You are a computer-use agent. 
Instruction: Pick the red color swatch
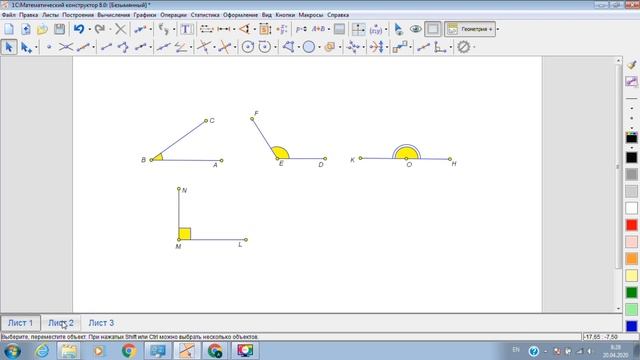631,225
